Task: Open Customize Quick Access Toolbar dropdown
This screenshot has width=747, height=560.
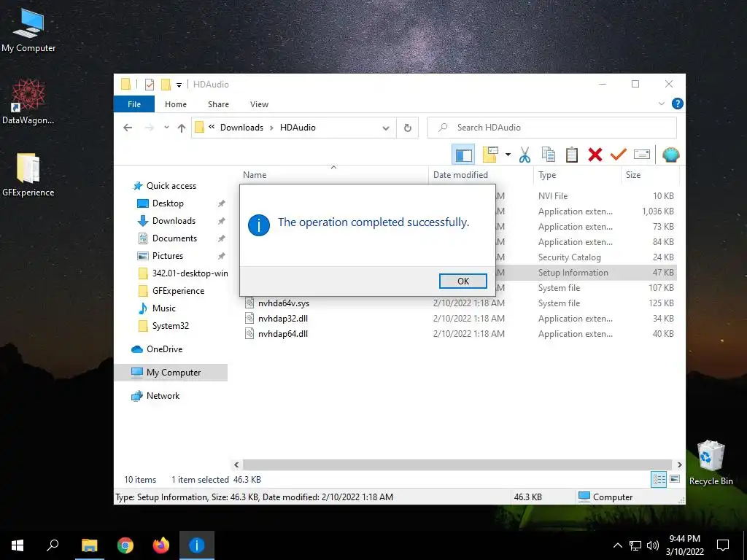Action: pyautogui.click(x=179, y=85)
